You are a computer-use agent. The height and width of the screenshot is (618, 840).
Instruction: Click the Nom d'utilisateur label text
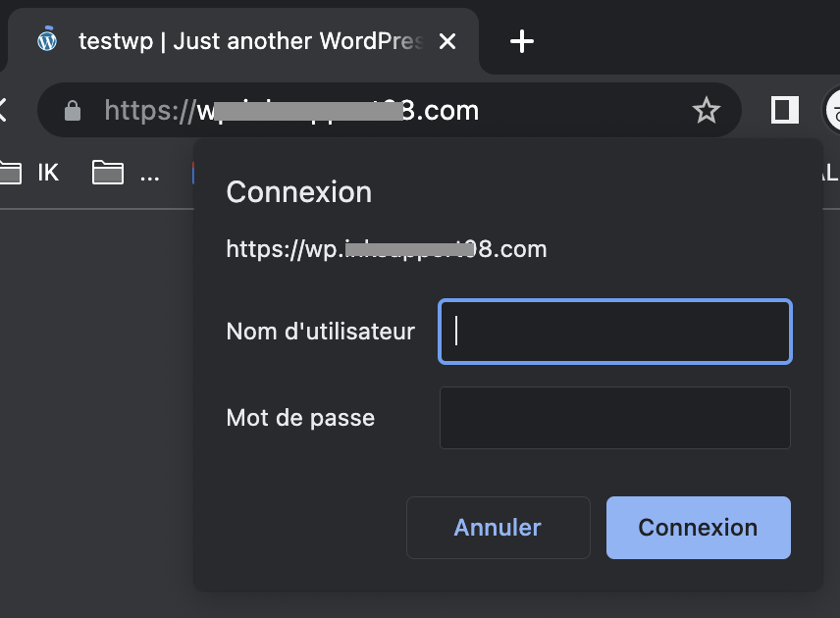320,332
